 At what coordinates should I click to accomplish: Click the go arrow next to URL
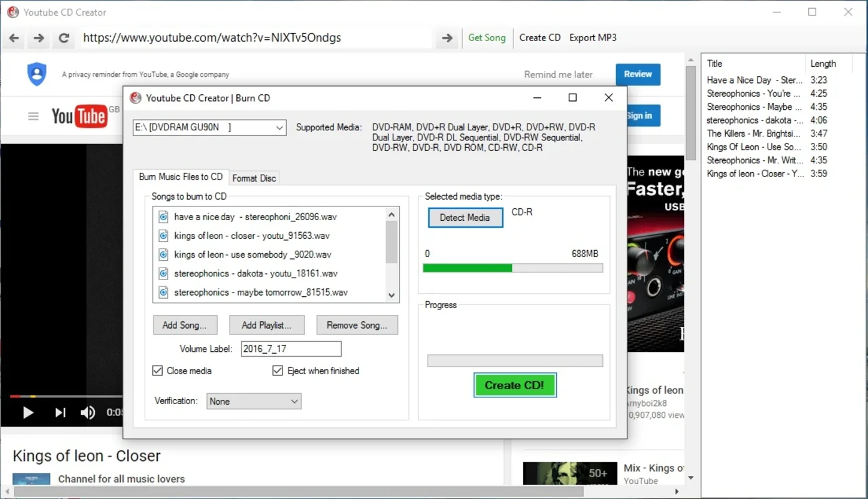click(447, 38)
